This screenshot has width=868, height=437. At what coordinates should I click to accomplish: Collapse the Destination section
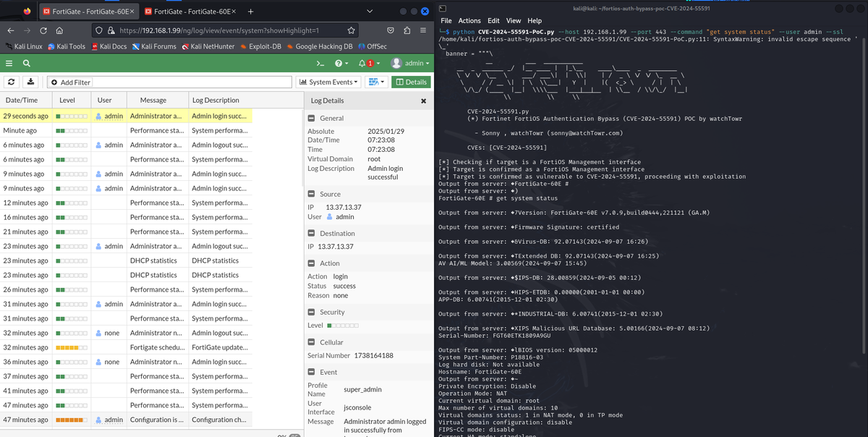click(311, 234)
